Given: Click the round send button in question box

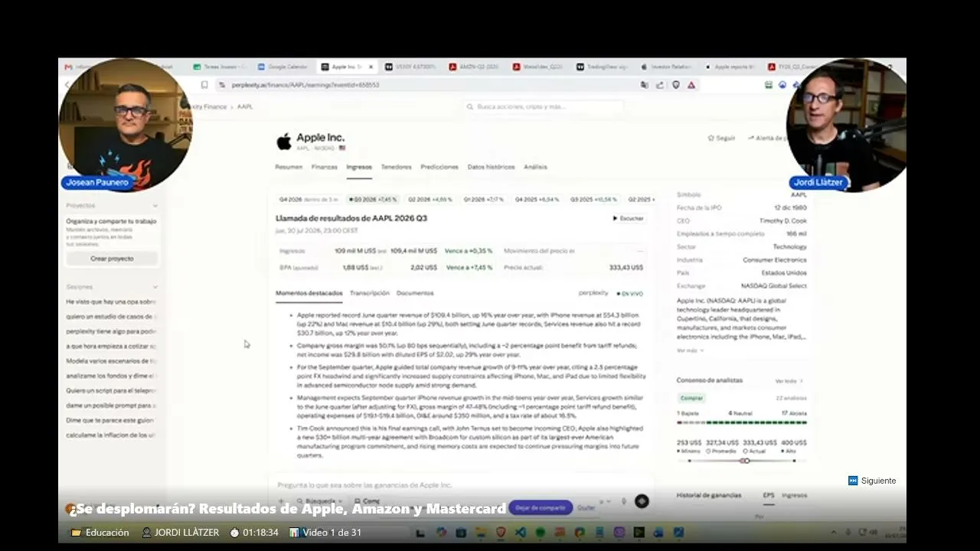Looking at the screenshot, I should [x=642, y=501].
